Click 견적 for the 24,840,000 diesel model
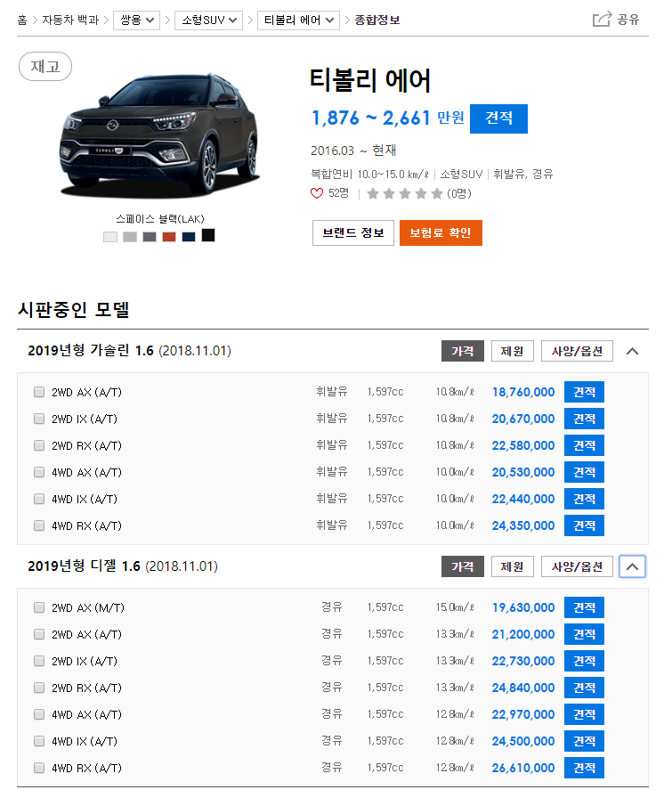The height and width of the screenshot is (798, 672). point(584,688)
